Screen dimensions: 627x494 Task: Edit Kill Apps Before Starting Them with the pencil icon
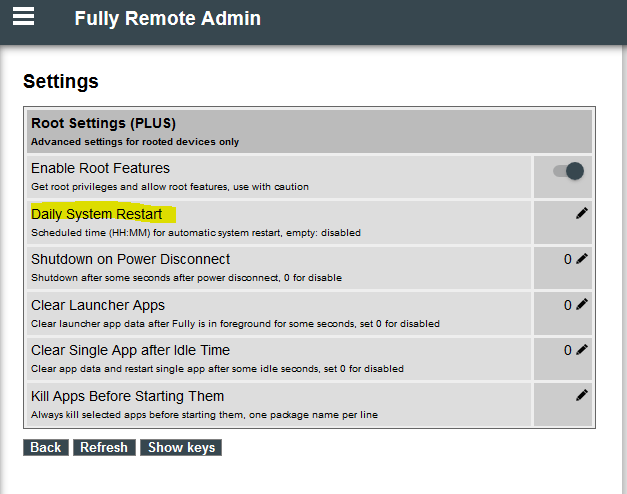tap(582, 395)
